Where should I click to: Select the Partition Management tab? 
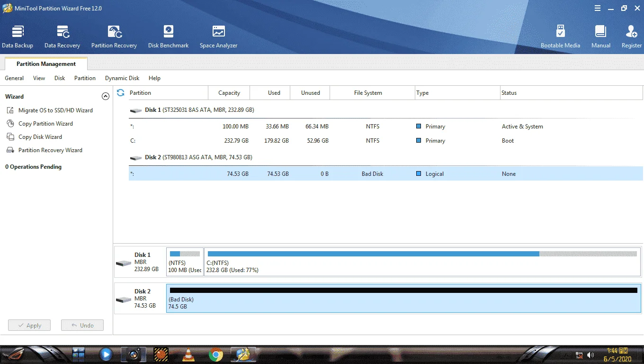(x=46, y=64)
